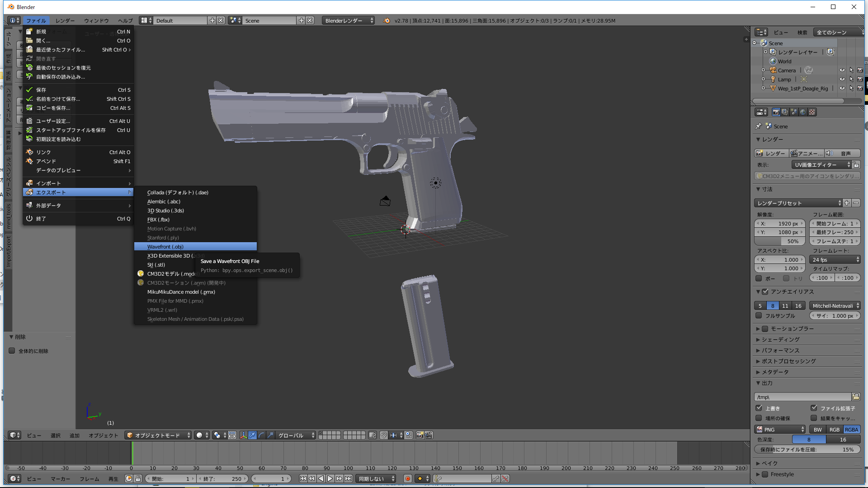Expand the Camera item in outliner
Image resolution: width=868 pixels, height=488 pixels.
tap(764, 70)
